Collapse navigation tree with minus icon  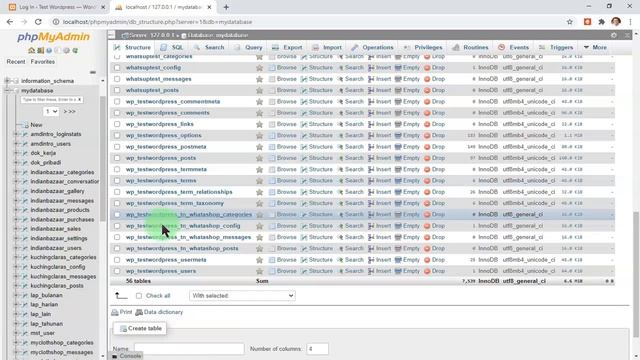click(x=93, y=72)
